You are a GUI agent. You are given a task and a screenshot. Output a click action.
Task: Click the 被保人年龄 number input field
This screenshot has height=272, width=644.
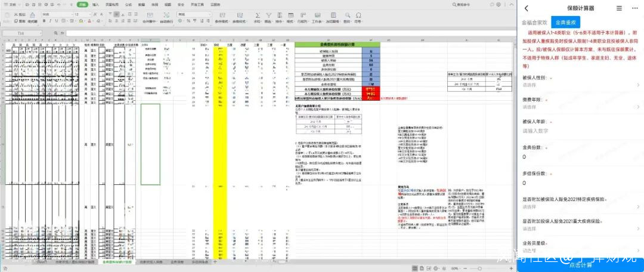click(x=580, y=131)
